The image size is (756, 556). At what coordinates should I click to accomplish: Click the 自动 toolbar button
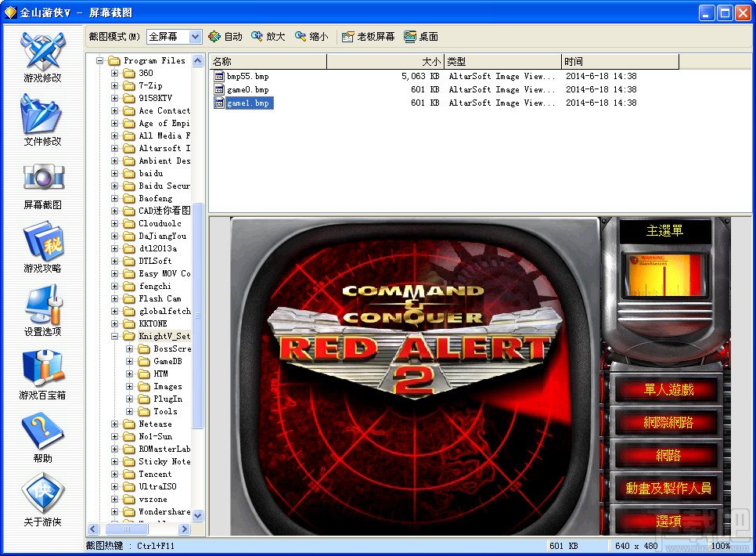click(225, 37)
